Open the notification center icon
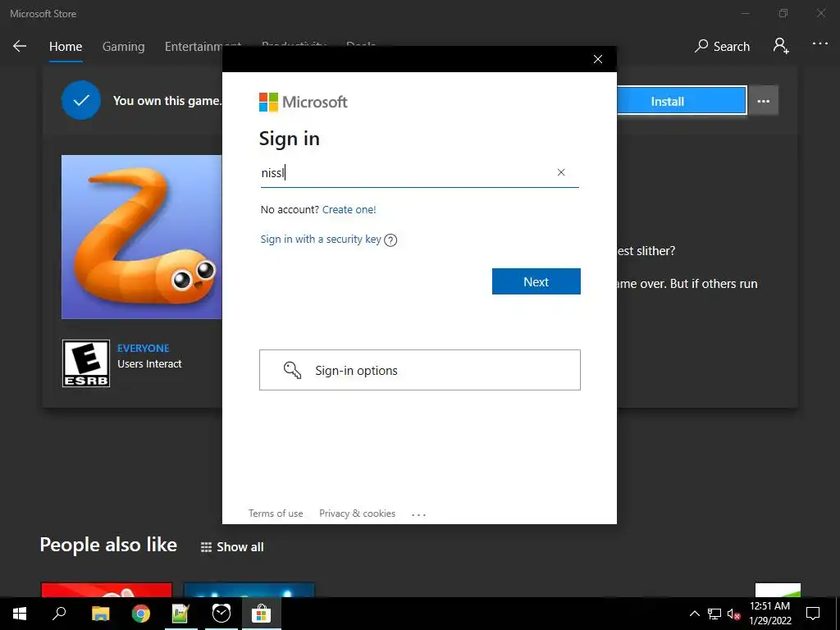Image resolution: width=840 pixels, height=630 pixels. (813, 614)
